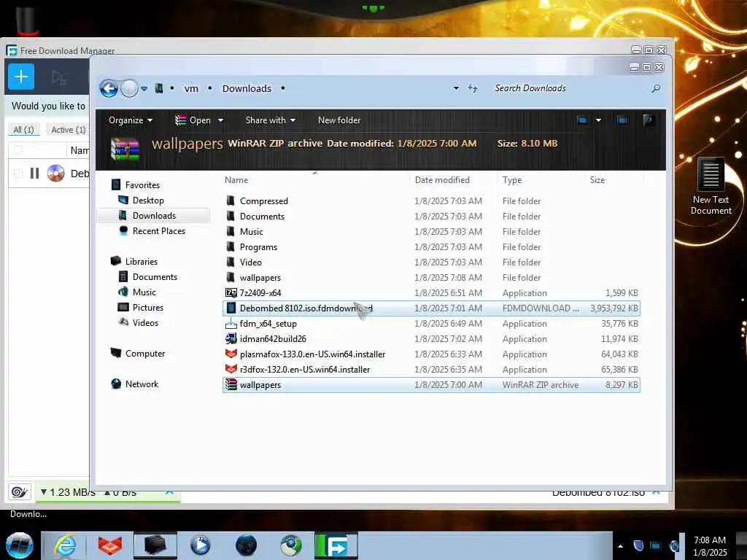This screenshot has width=747, height=560.
Task: Switch to the Active (1) tab in FDM
Action: [x=68, y=130]
